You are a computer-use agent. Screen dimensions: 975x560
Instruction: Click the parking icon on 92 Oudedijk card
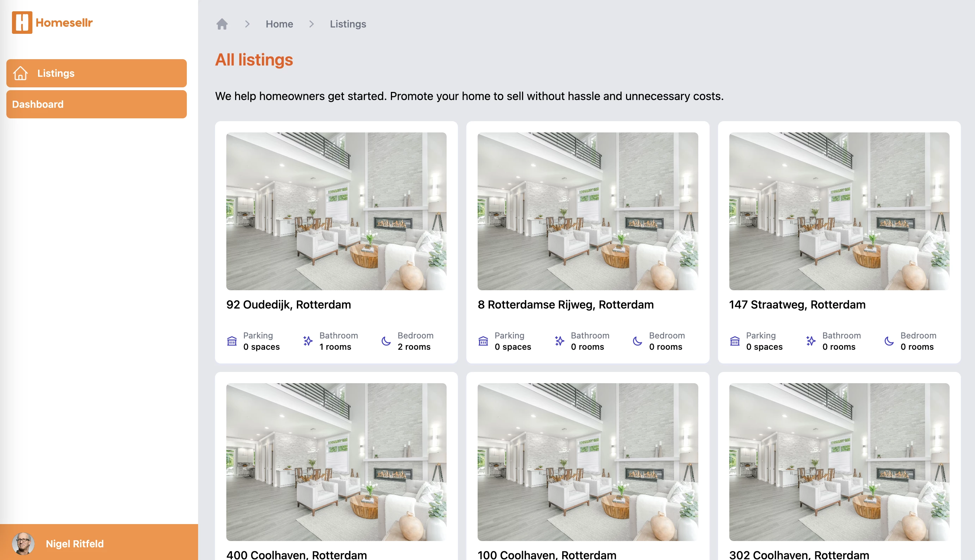tap(232, 341)
